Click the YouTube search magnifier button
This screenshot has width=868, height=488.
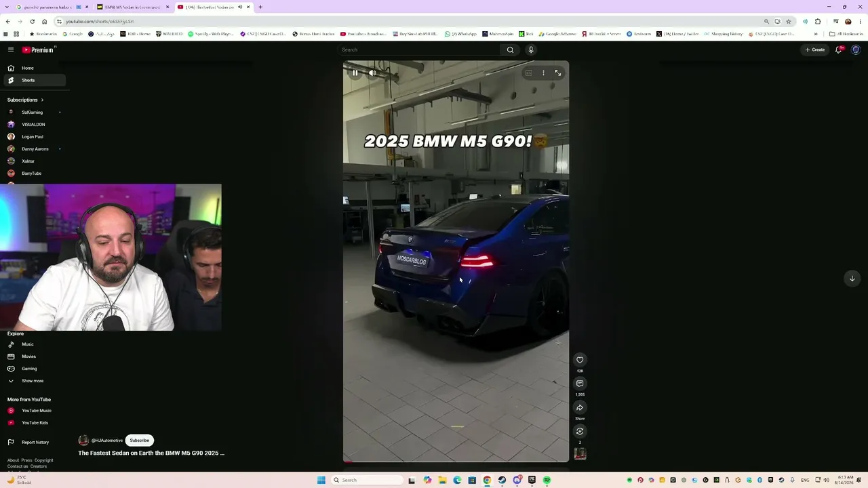[x=511, y=49]
